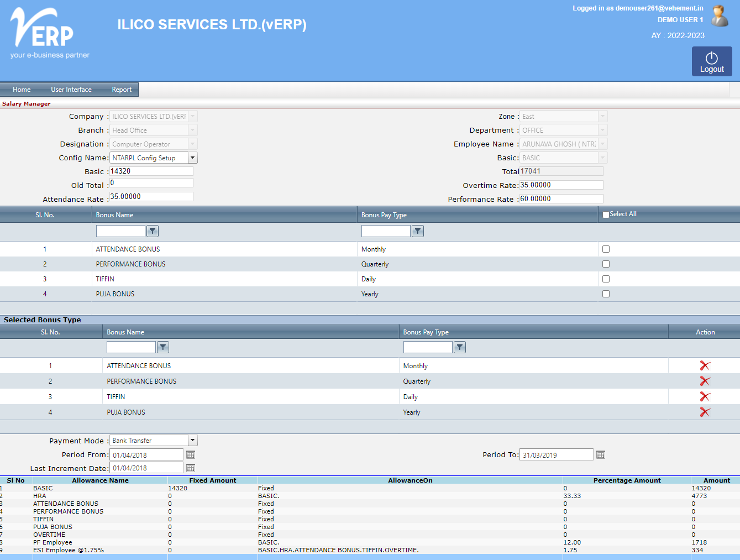Click the vERP logo
This screenshot has width=740, height=560.
[x=50, y=33]
